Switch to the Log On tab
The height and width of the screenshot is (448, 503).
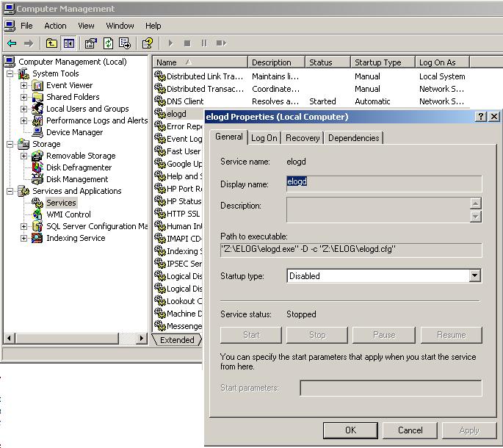point(264,138)
